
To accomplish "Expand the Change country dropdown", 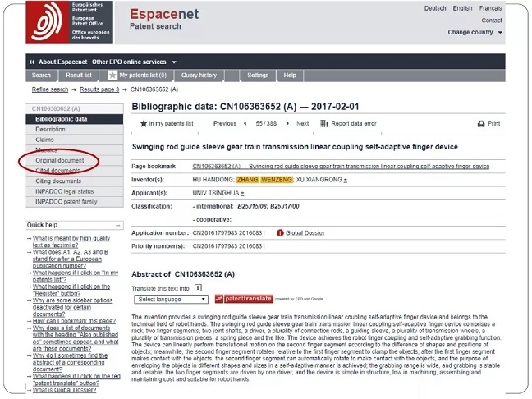I will [x=500, y=33].
